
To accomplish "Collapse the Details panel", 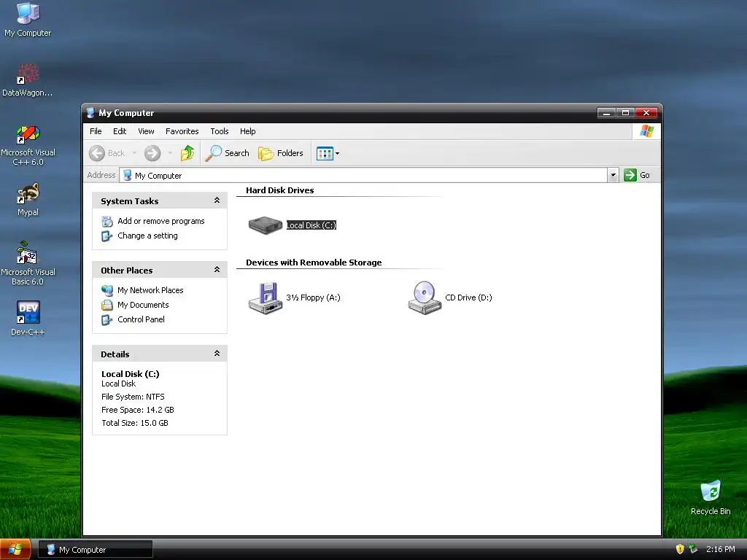I will [x=217, y=354].
